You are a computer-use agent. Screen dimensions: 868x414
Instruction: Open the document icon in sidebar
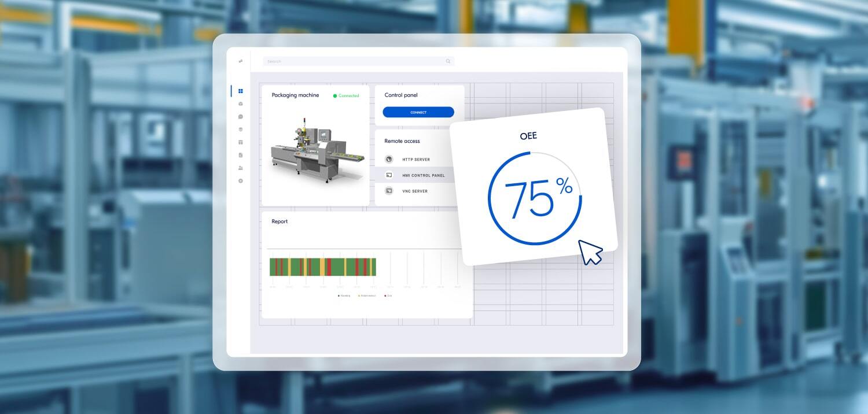click(x=241, y=155)
